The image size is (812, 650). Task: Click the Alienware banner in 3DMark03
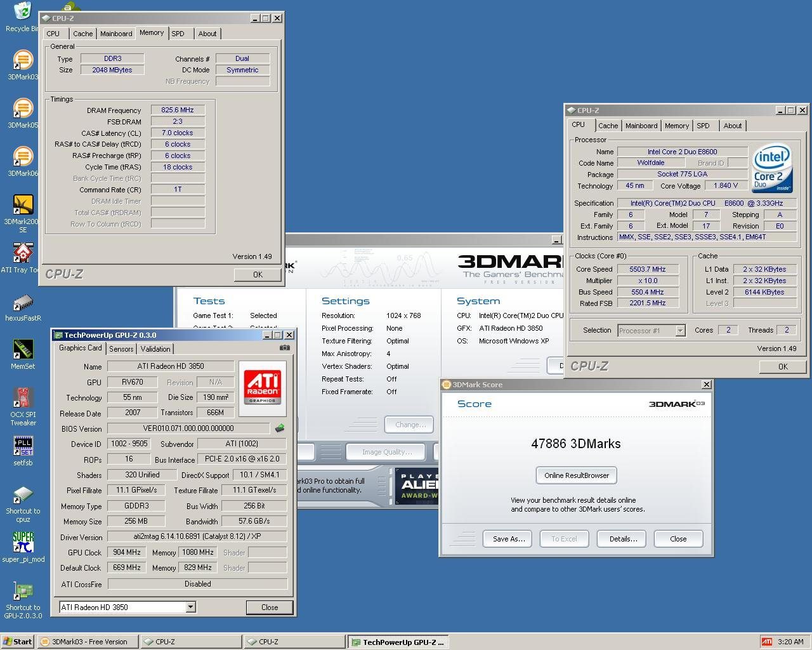tap(417, 486)
